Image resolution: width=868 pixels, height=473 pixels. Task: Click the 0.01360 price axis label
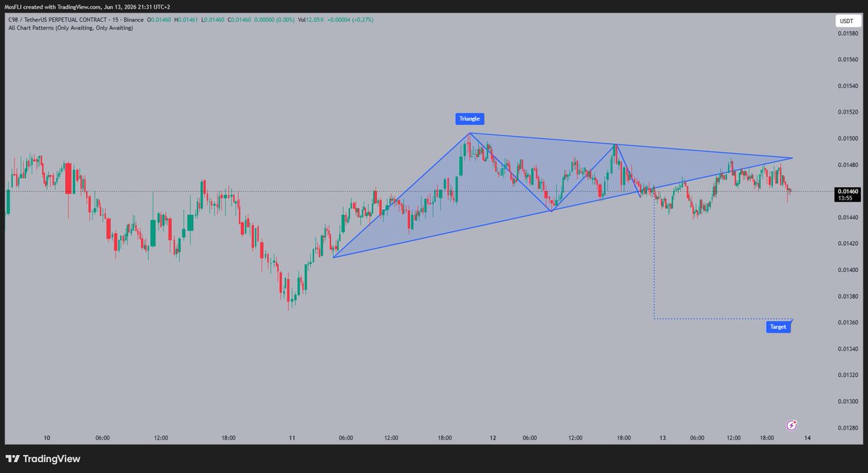tap(849, 323)
